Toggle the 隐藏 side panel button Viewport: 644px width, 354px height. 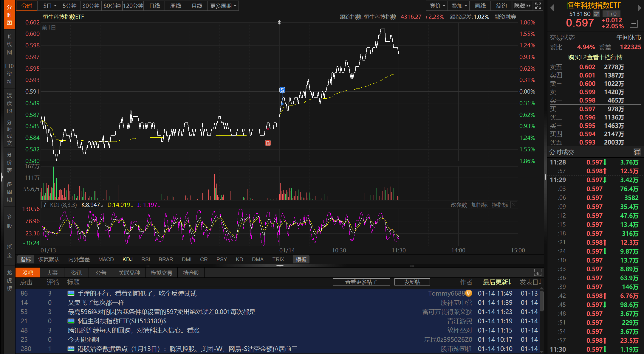pyautogui.click(x=522, y=6)
